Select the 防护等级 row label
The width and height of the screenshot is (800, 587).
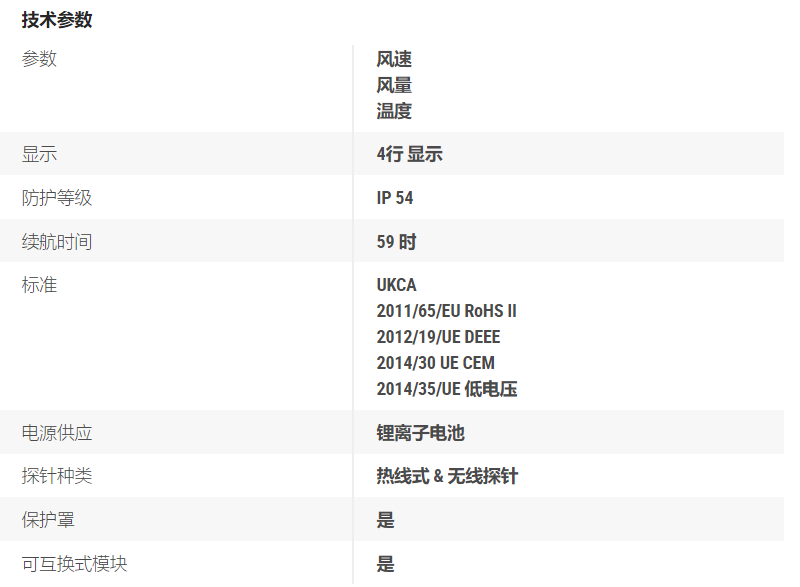coord(57,198)
